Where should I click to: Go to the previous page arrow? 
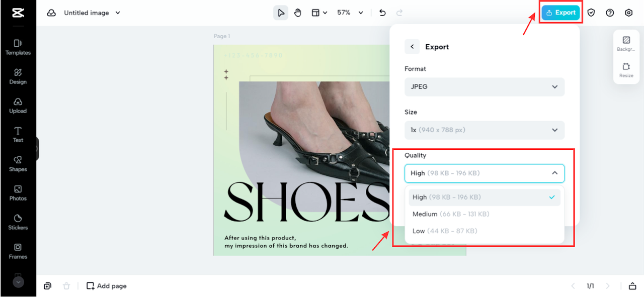[x=573, y=286]
